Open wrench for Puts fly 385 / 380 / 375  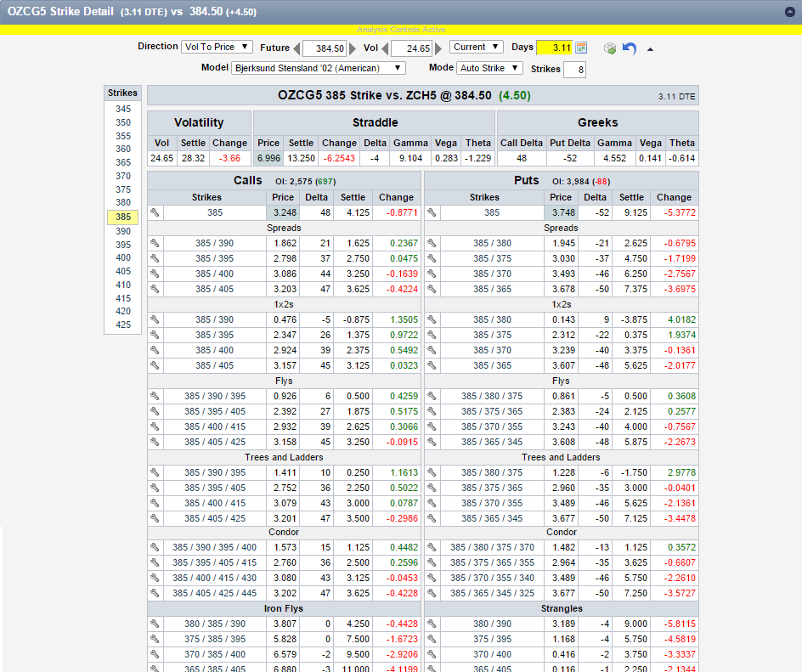(x=432, y=396)
